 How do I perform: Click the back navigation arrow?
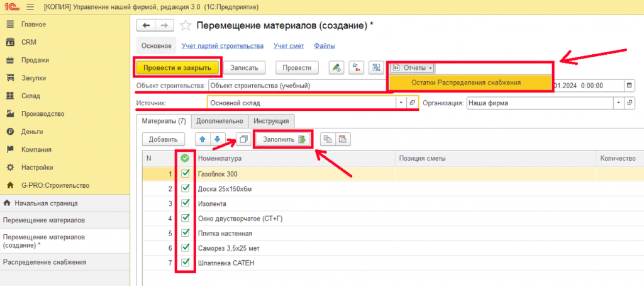(147, 25)
